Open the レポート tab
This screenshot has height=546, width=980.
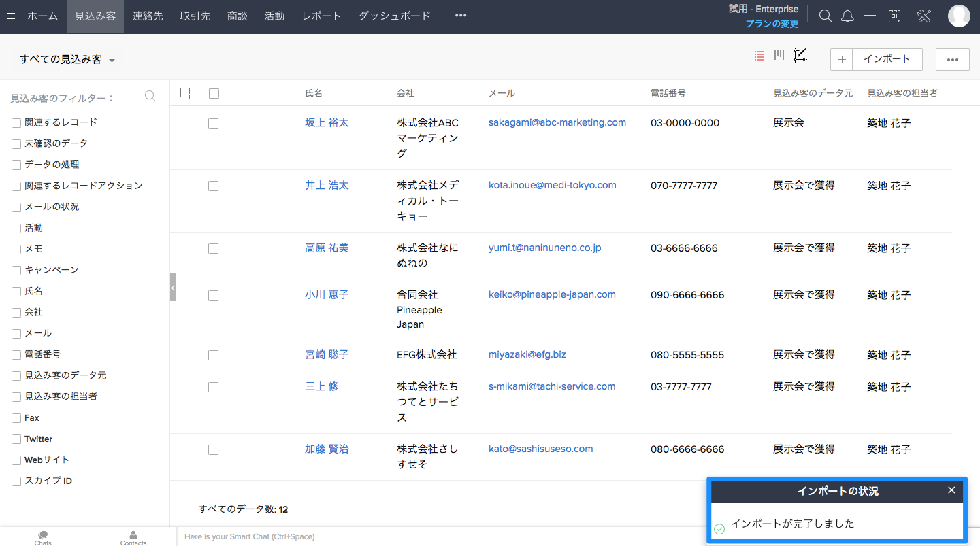(x=321, y=16)
